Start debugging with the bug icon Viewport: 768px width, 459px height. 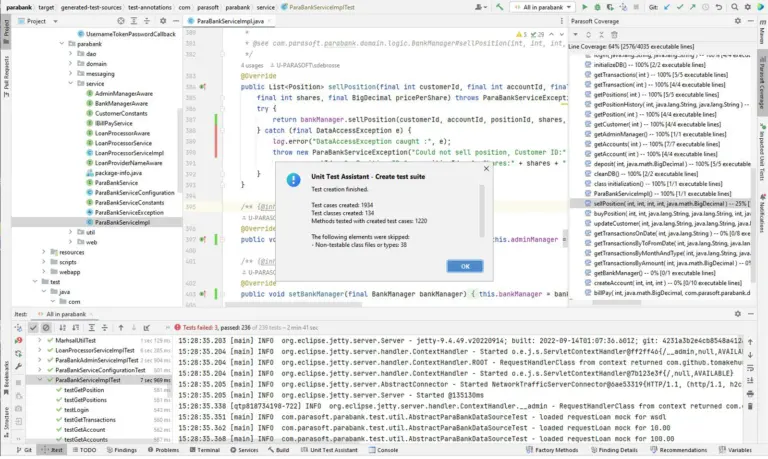pyautogui.click(x=597, y=7)
